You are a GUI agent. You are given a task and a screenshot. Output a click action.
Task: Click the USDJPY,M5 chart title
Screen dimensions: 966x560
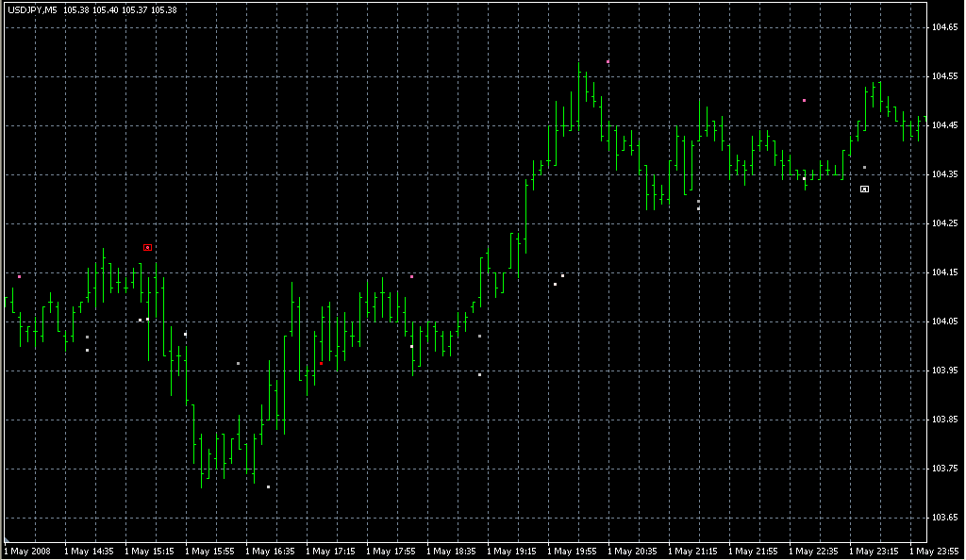point(31,9)
